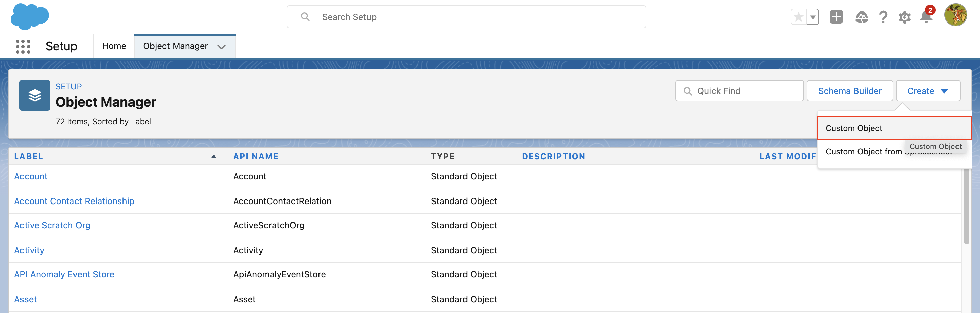This screenshot has width=980, height=313.
Task: Click the object list vertical scrollbar
Action: coord(966,206)
